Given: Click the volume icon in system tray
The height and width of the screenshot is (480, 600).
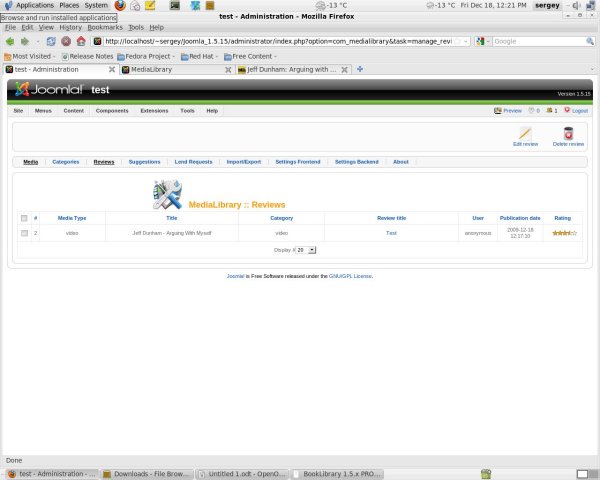Looking at the screenshot, I should (576, 5).
